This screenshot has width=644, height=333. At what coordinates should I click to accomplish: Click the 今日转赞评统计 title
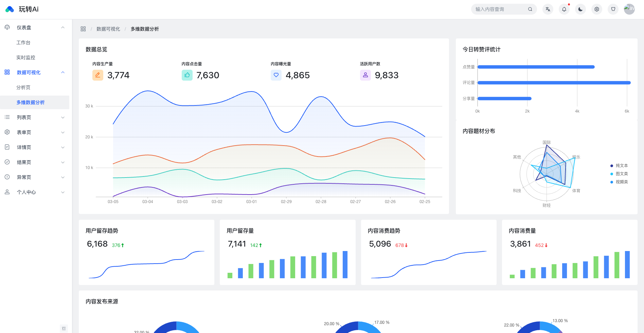[x=482, y=49]
